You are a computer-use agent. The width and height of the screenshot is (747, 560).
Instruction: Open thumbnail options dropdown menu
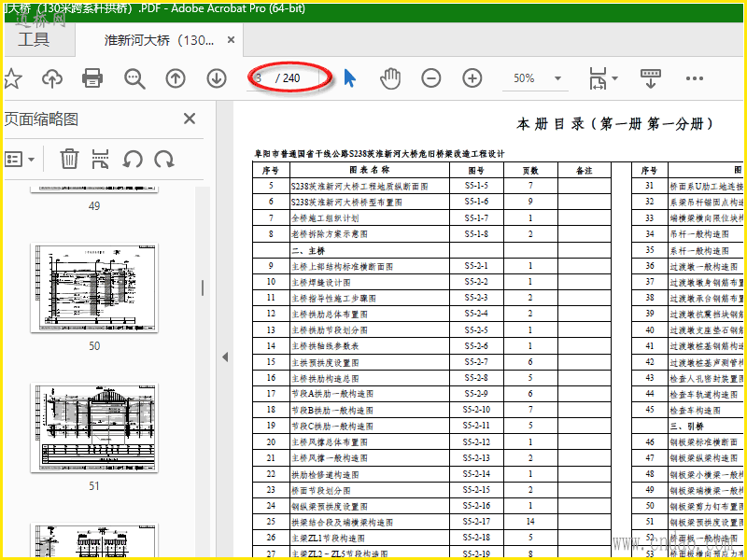[20, 159]
